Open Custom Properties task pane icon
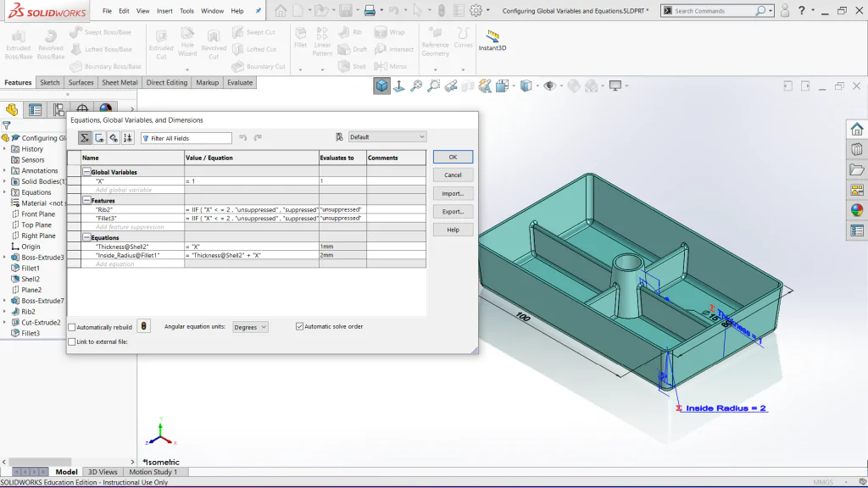The height and width of the screenshot is (488, 868). pos(857,230)
